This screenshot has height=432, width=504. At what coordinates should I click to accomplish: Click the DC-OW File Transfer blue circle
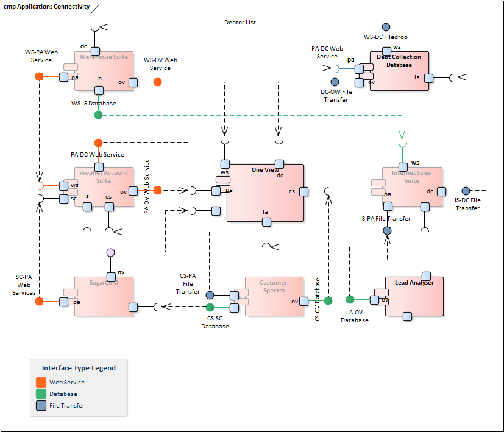[x=335, y=82]
